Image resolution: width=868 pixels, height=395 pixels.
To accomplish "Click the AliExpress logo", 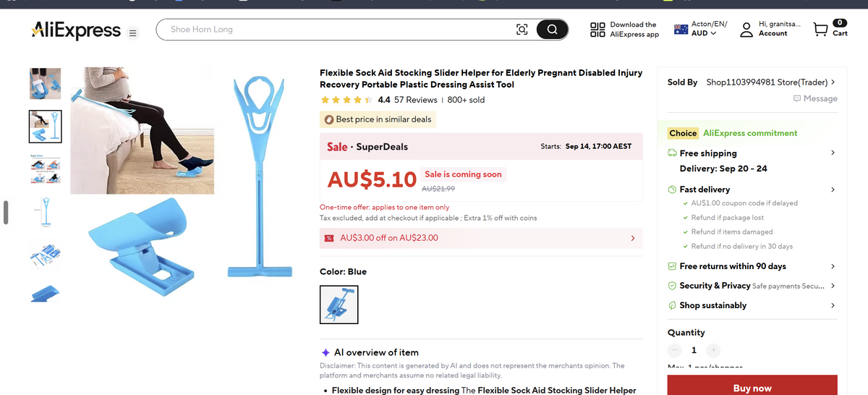I will 76,30.
